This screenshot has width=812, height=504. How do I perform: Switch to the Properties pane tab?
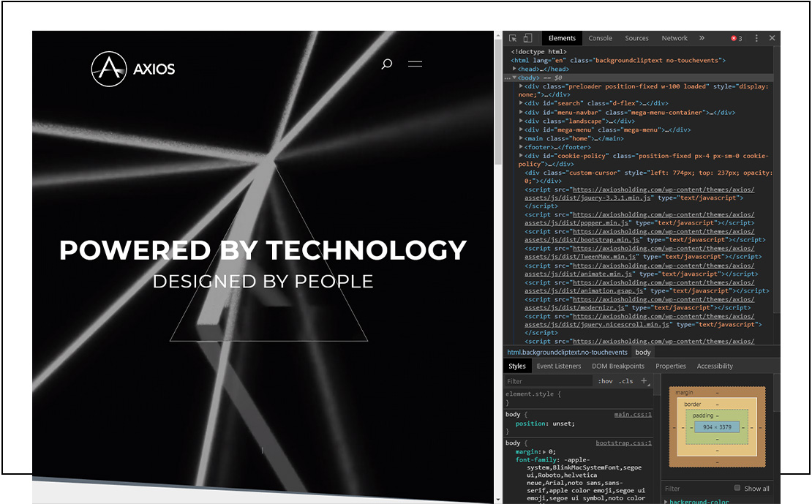pos(671,366)
